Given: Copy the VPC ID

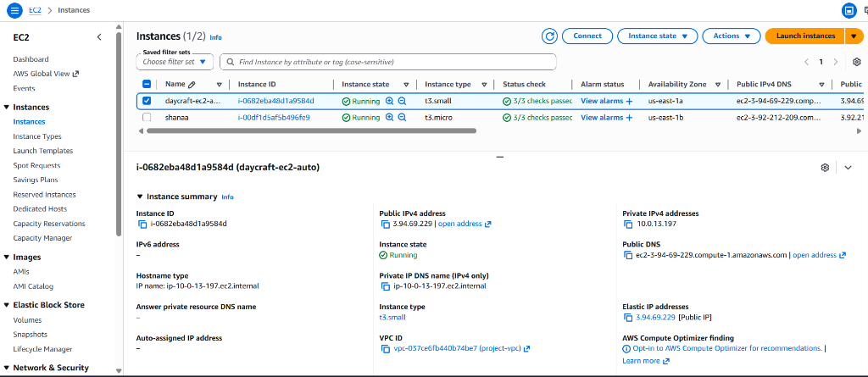Looking at the screenshot, I should point(386,349).
